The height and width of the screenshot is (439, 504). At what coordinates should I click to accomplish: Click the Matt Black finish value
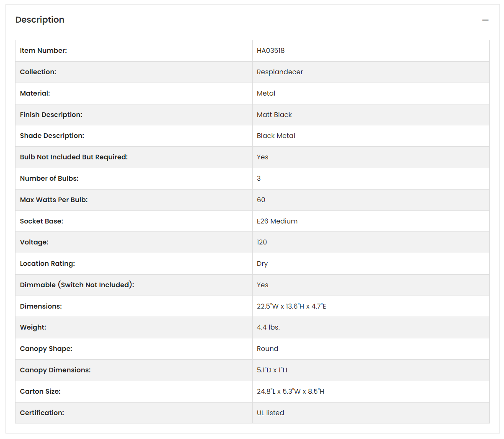pos(274,115)
